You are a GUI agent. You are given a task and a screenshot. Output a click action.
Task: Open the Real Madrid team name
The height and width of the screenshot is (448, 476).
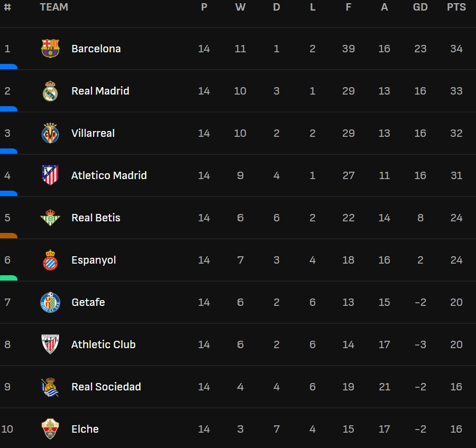click(x=100, y=91)
